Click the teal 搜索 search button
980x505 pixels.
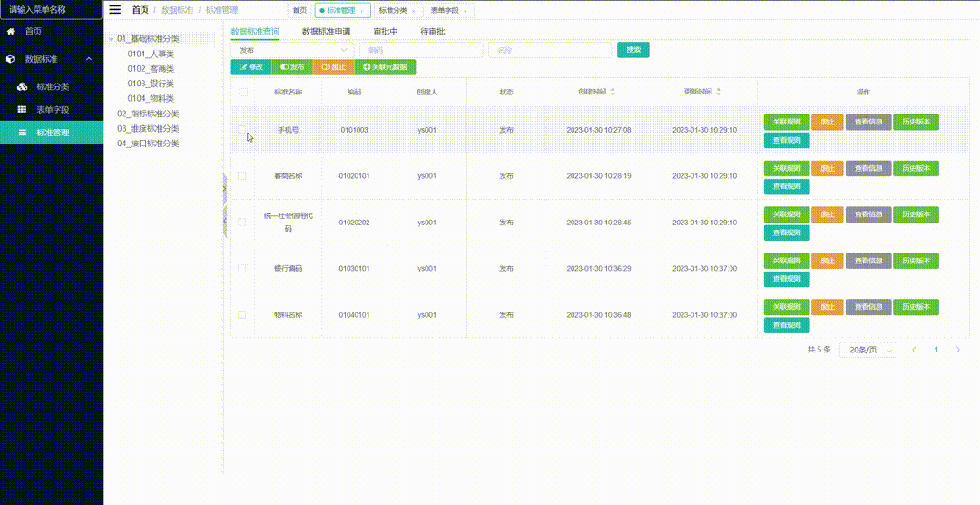click(632, 50)
